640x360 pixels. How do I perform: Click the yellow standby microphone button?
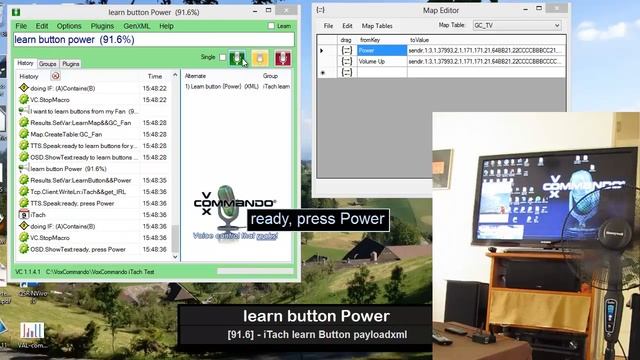260,58
